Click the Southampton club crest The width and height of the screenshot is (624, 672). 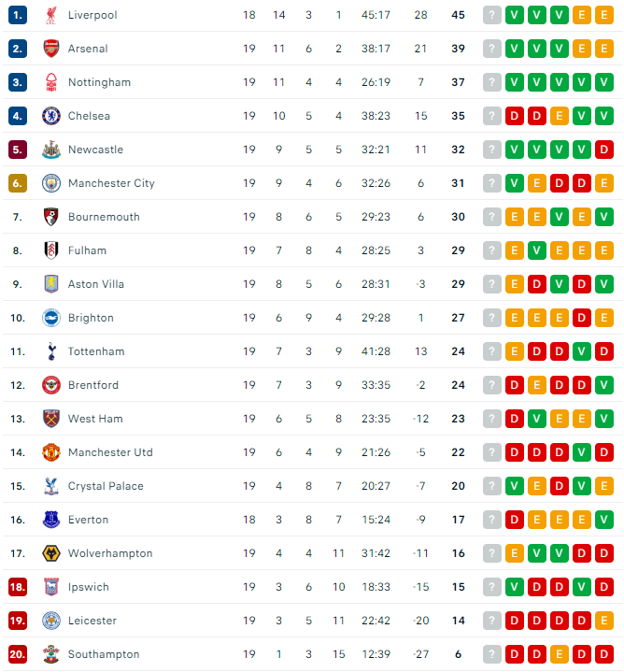51,654
